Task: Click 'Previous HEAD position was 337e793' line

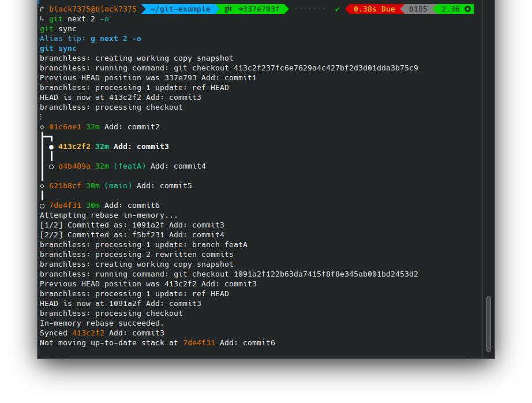Action: [x=148, y=78]
